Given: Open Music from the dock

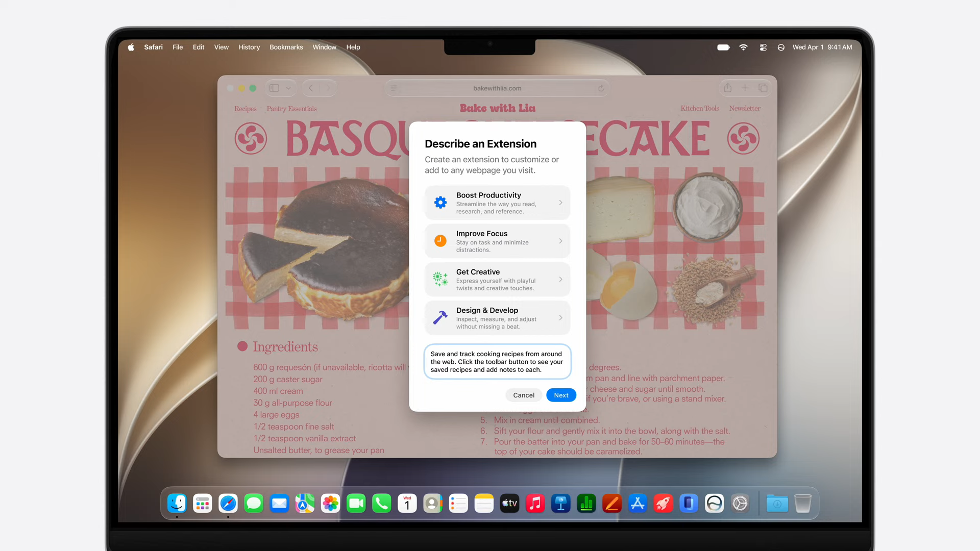Looking at the screenshot, I should tap(535, 504).
